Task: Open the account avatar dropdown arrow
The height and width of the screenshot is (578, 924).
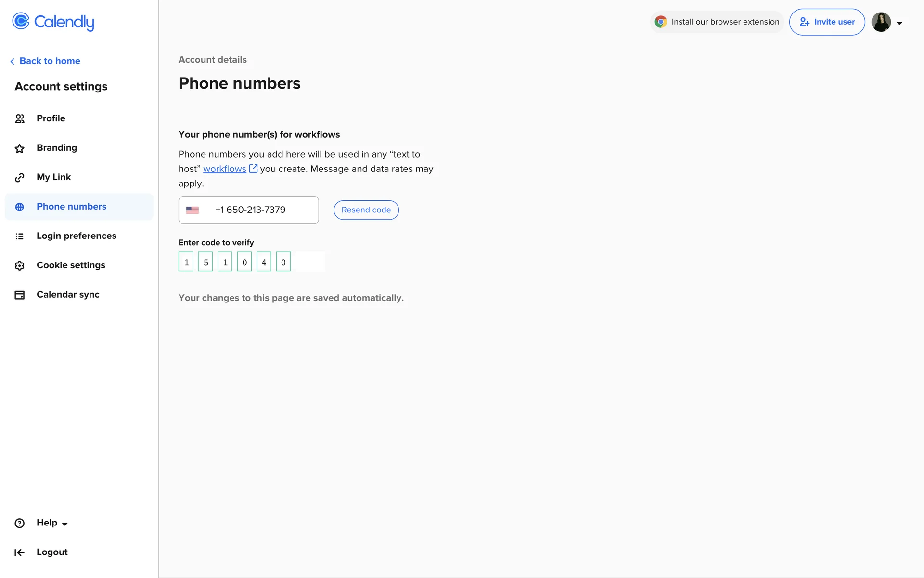Action: click(899, 23)
